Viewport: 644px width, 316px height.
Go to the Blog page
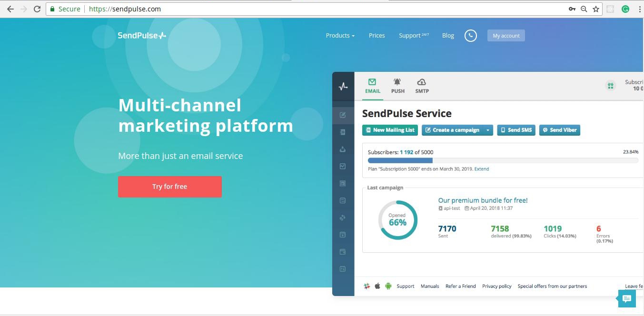click(448, 36)
